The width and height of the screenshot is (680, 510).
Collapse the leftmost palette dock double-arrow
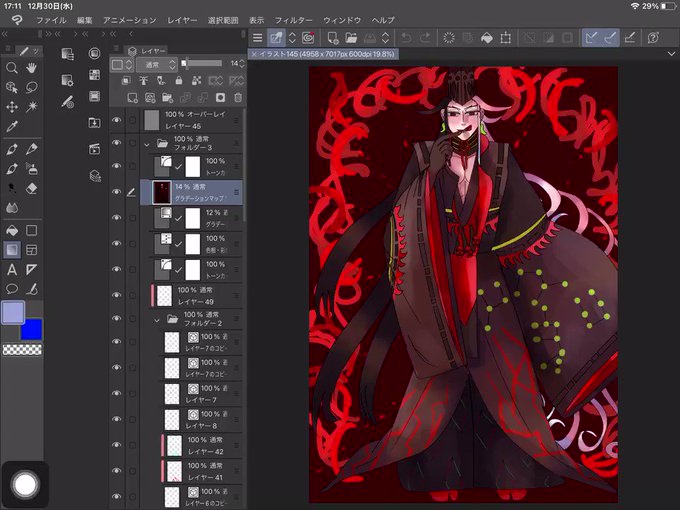point(5,34)
